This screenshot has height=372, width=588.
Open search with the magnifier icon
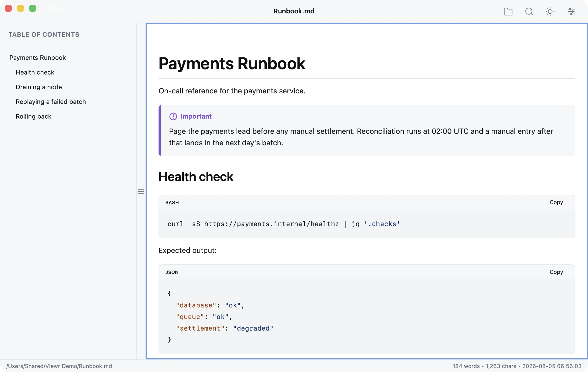tap(529, 12)
